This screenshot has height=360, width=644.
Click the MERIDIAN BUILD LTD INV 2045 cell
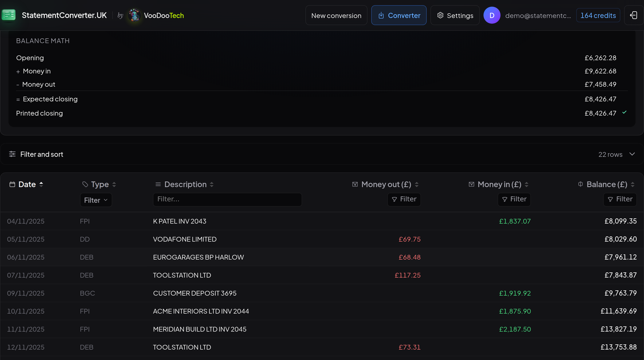200,329
